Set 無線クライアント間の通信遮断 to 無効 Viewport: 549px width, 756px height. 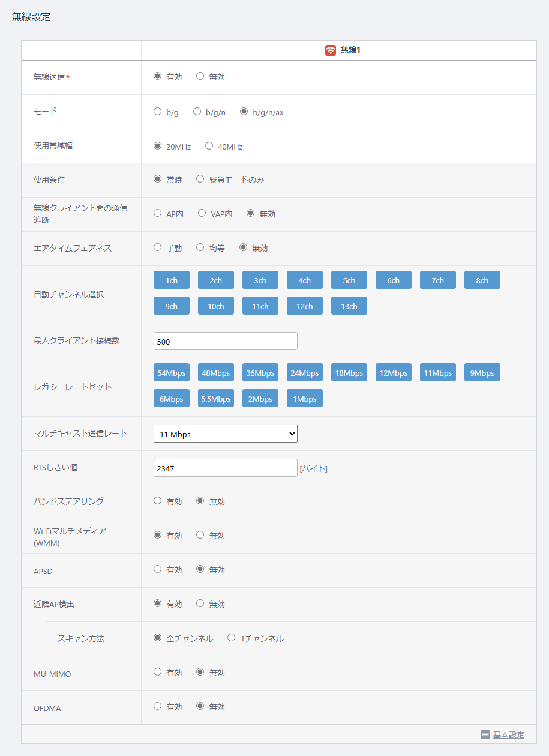tap(251, 213)
